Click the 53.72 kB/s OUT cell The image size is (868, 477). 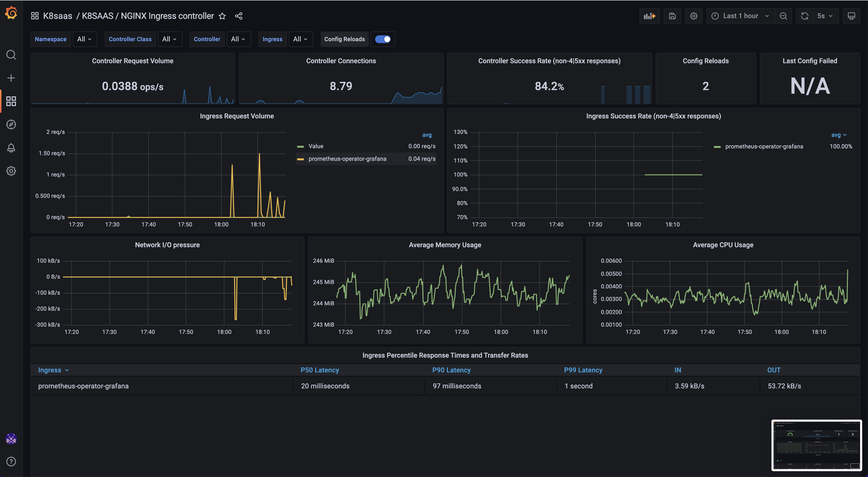click(x=784, y=386)
